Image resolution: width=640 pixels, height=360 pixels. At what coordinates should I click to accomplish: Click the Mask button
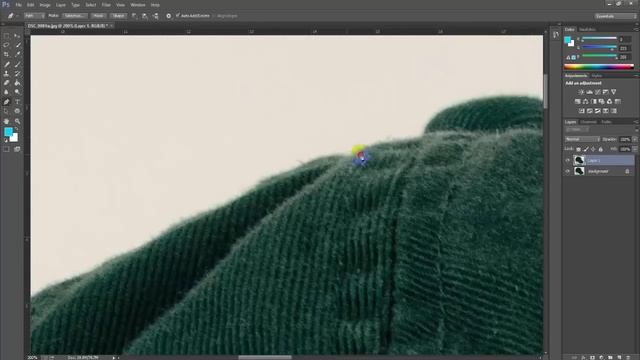pyautogui.click(x=98, y=16)
